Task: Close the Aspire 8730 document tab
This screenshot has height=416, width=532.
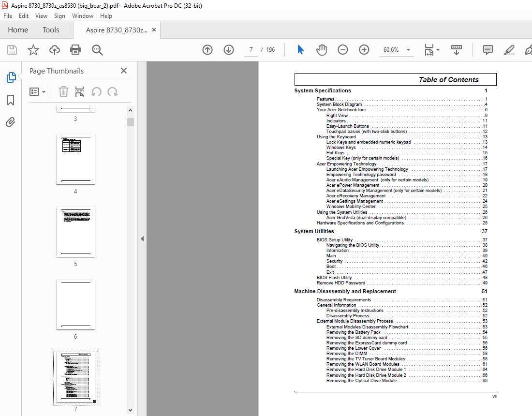Action: coord(154,30)
